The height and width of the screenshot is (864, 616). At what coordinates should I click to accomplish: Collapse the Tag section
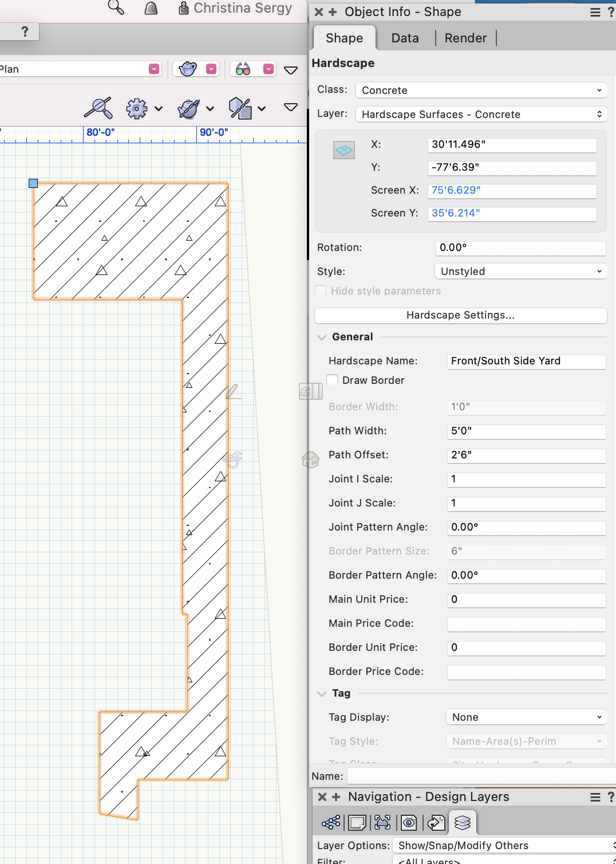click(x=322, y=694)
